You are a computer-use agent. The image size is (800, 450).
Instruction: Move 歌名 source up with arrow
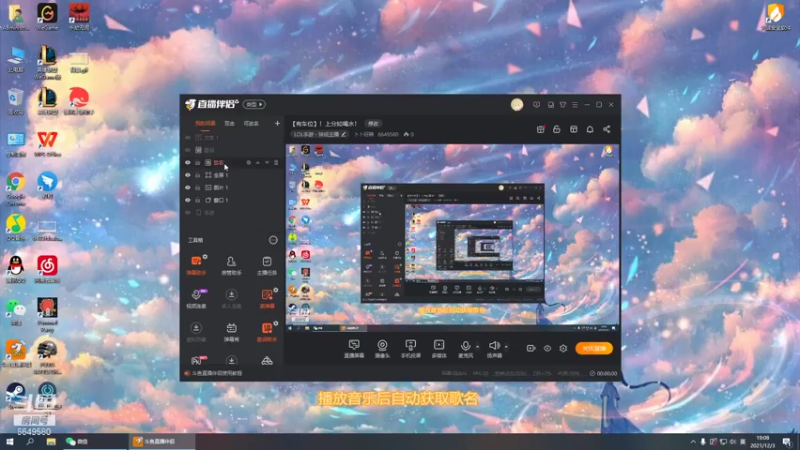point(258,163)
